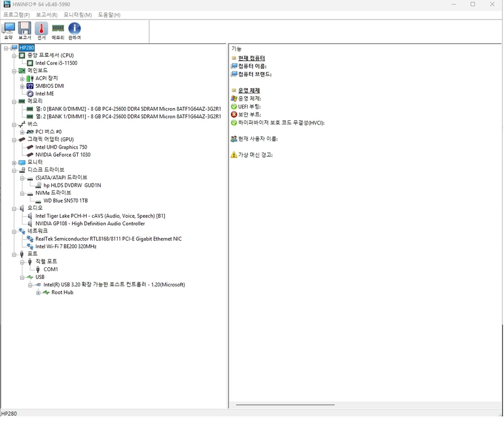Open the 도움말(H) menu
Viewport: 504px width, 422px height.
pos(109,15)
